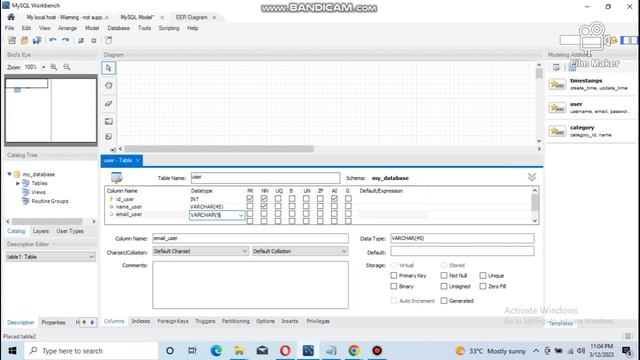
Task: Save the model with the toolbar icon
Action: 37,40
